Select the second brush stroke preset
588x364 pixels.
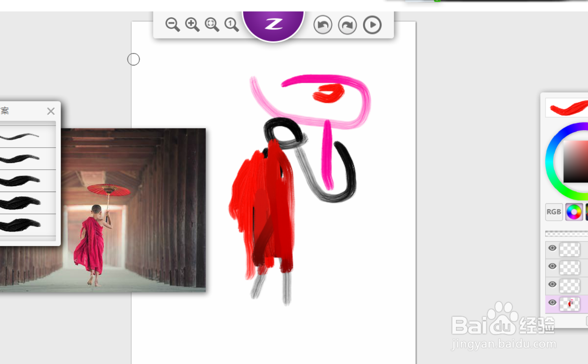click(x=28, y=159)
